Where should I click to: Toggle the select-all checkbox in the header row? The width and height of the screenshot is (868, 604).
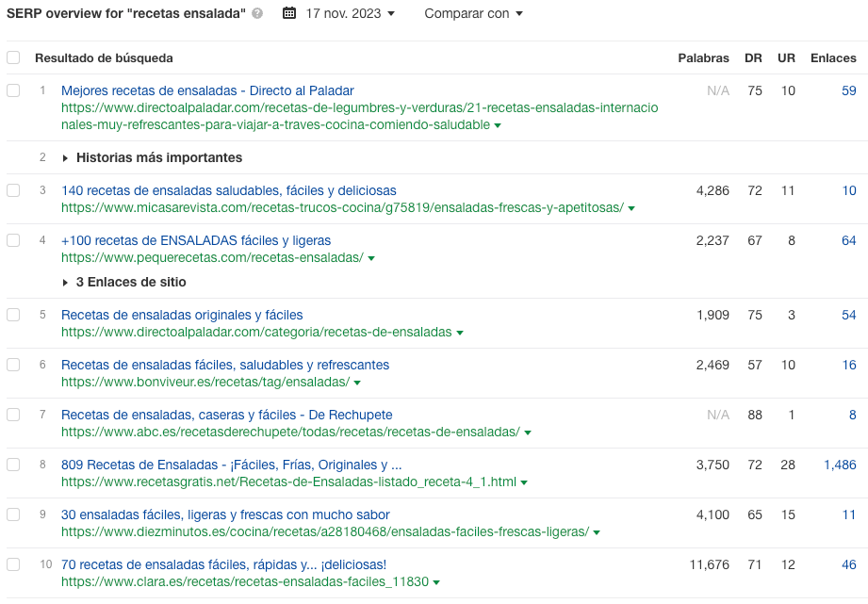tap(13, 57)
